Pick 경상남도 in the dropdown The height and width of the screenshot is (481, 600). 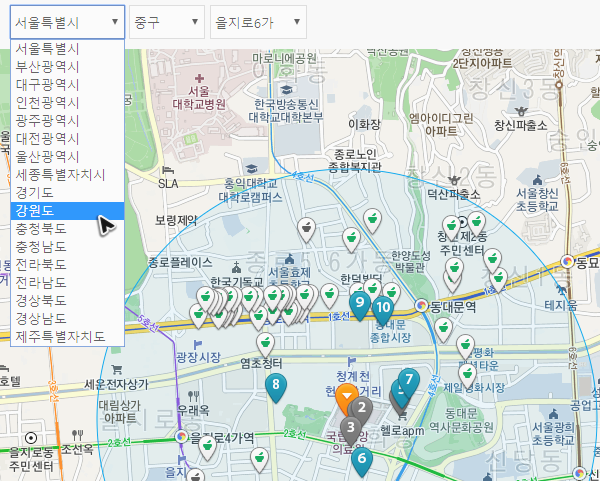click(x=67, y=318)
